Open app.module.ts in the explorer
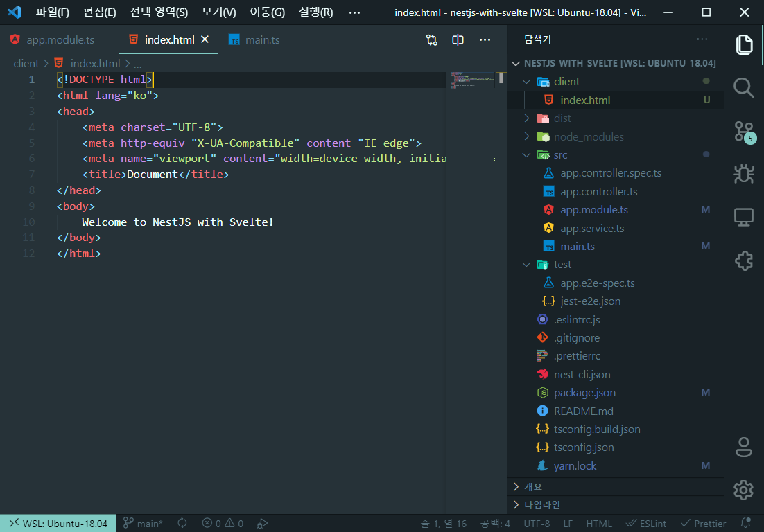The image size is (764, 532). [616, 210]
